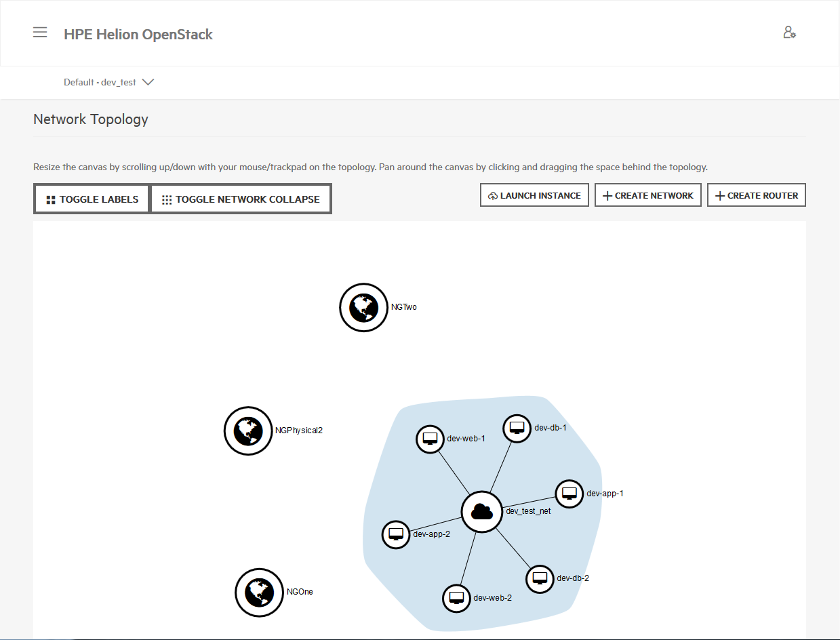Select the dev-db-2 instance icon
The width and height of the screenshot is (840, 640).
[x=540, y=579]
